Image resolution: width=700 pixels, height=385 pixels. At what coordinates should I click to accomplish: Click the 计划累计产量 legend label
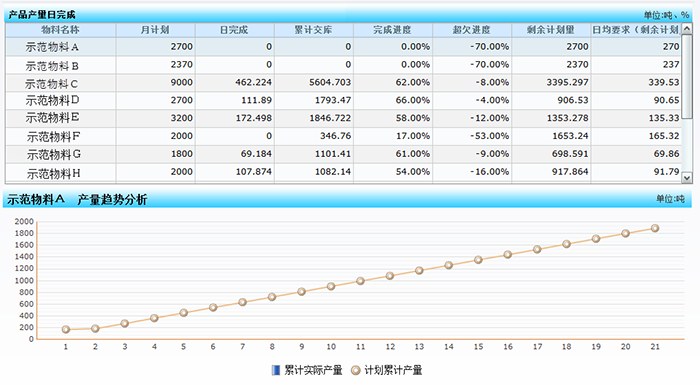coord(393,370)
